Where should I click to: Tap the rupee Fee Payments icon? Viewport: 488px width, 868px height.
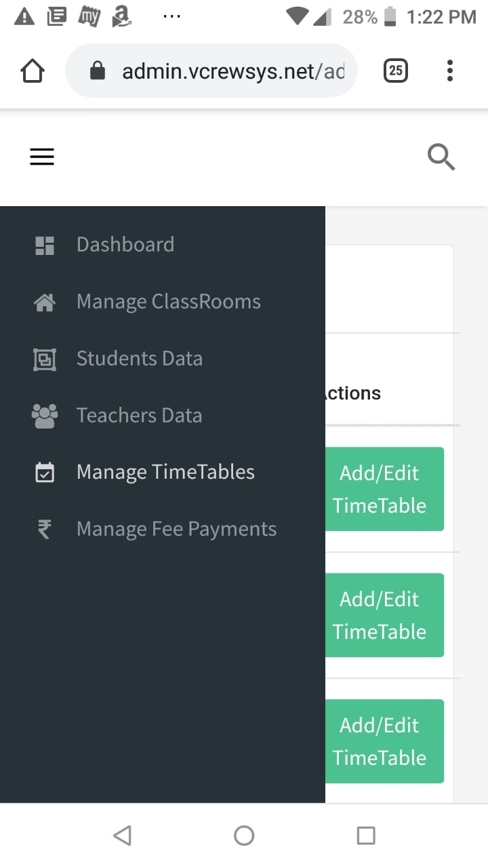pos(45,530)
